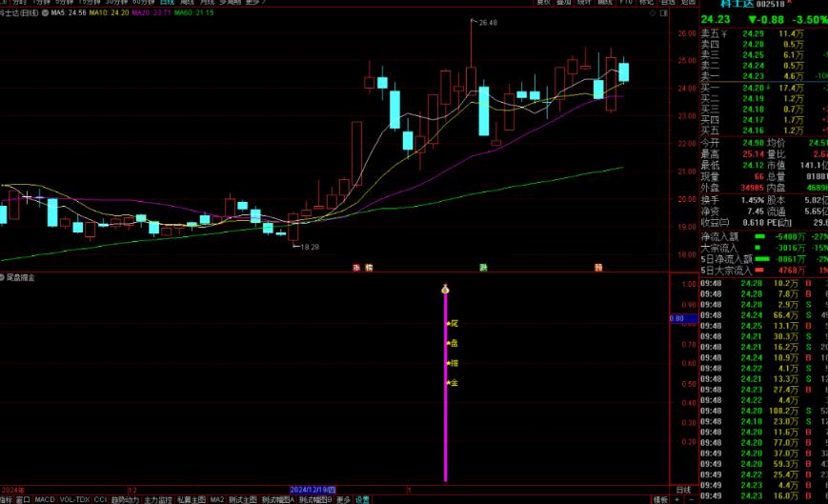Viewport: 828px width, 504px height.
Task: Click the stock code 002518
Action: tap(771, 4)
